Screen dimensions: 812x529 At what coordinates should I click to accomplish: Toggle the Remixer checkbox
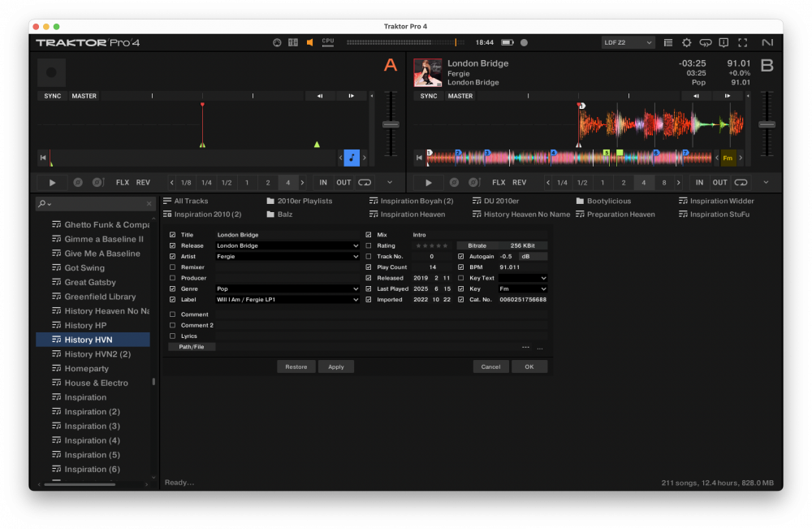[172, 267]
